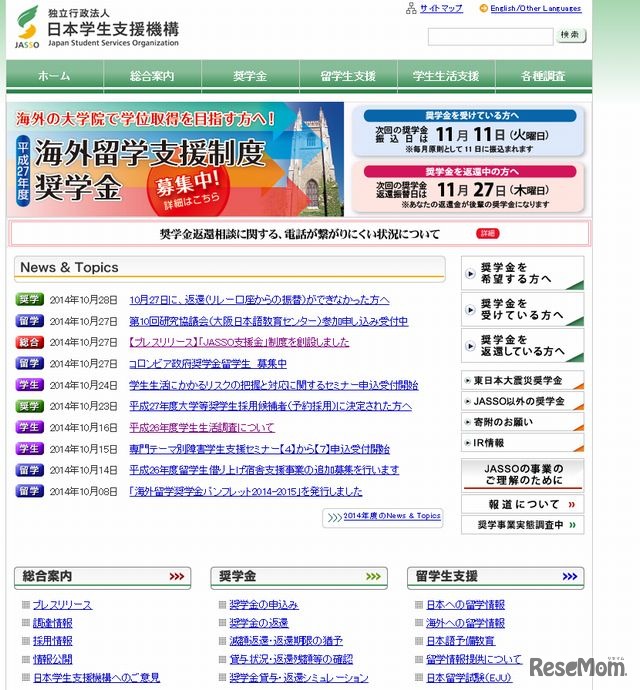Open 奨学金の返還 link
Screen dimensions: 640x690
(x=259, y=623)
